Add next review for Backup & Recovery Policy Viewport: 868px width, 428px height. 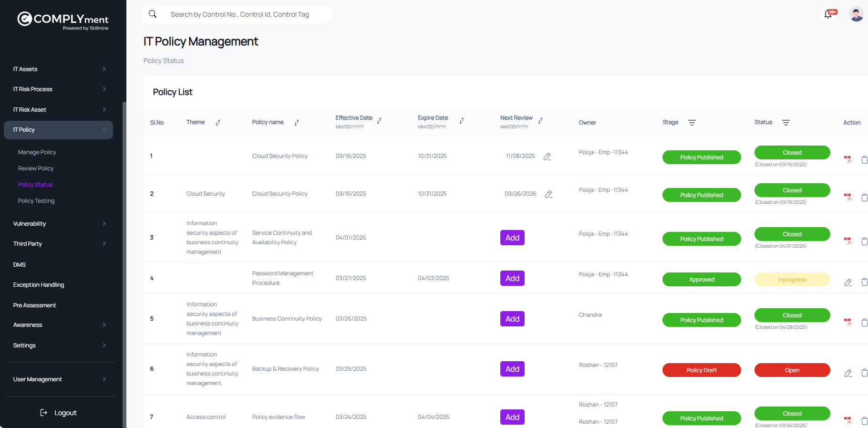(x=512, y=369)
